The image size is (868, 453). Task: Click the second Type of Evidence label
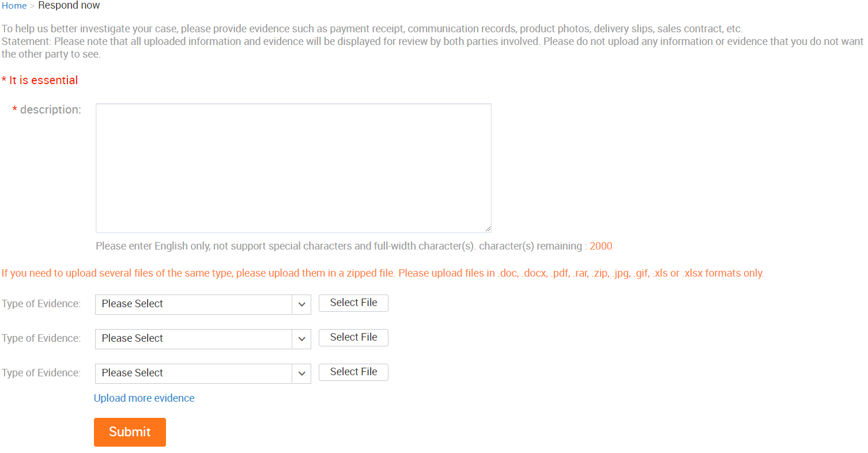41,338
